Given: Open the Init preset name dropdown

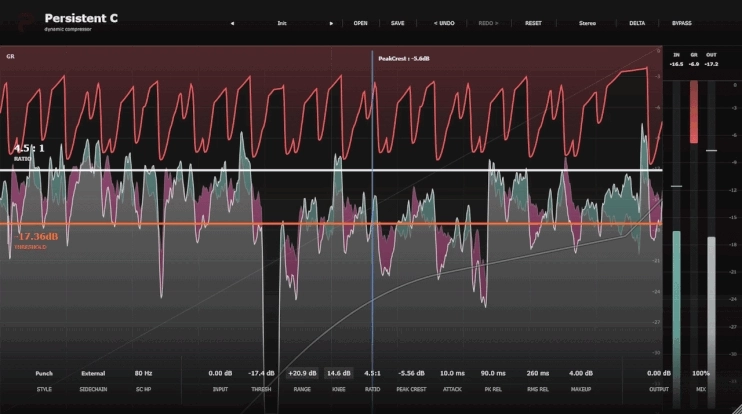Looking at the screenshot, I should [x=282, y=23].
